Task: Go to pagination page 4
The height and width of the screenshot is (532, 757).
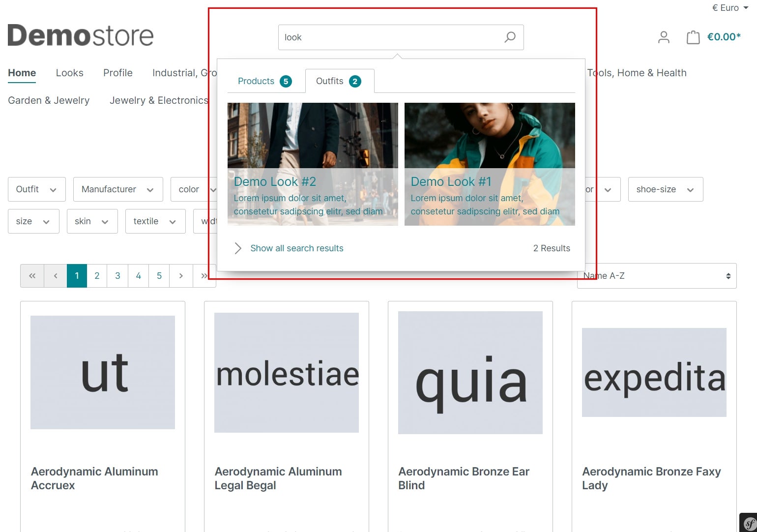Action: [x=139, y=276]
